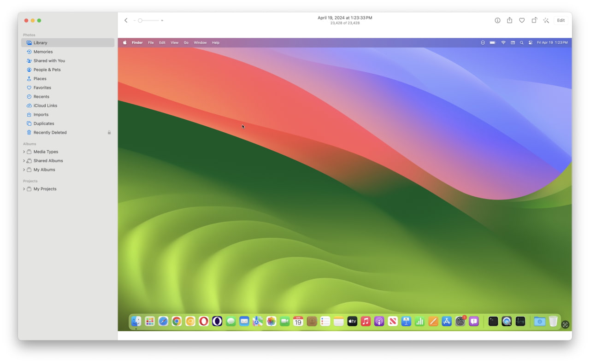Screen dimensions: 590x364
Task: Favorite this photo using the heart
Action: [x=521, y=20]
